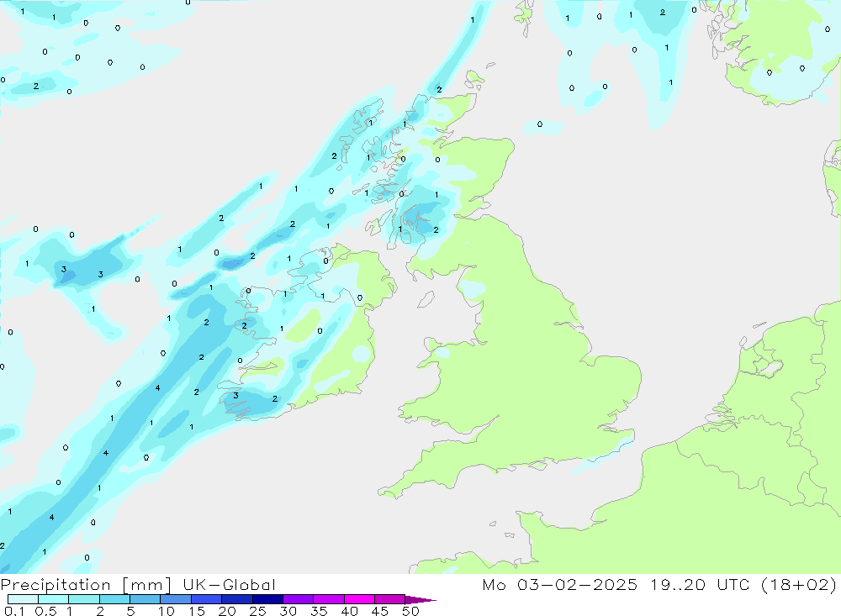841x616 pixels.
Task: Click the '35' legend scale label
Action: pos(319,611)
